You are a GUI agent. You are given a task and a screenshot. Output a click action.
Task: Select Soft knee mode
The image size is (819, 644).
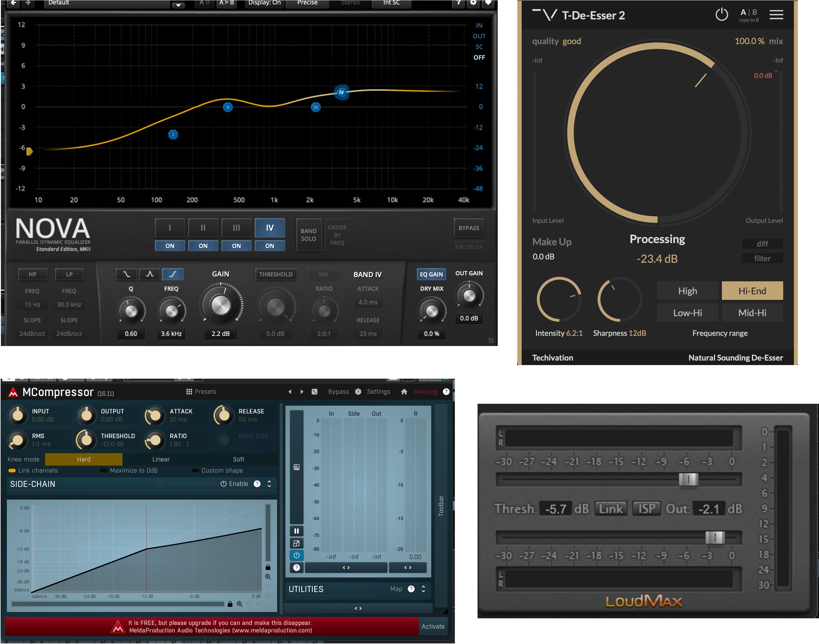(x=238, y=459)
